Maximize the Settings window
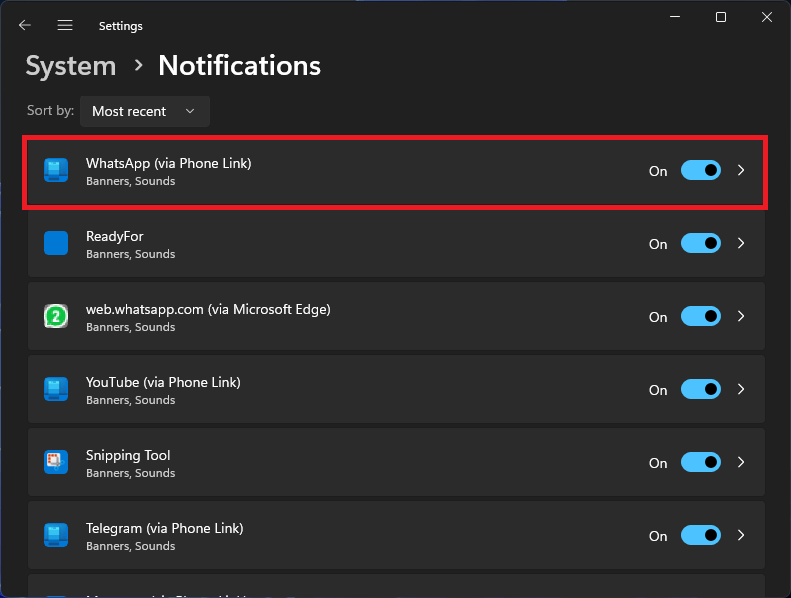Image resolution: width=791 pixels, height=598 pixels. [721, 17]
